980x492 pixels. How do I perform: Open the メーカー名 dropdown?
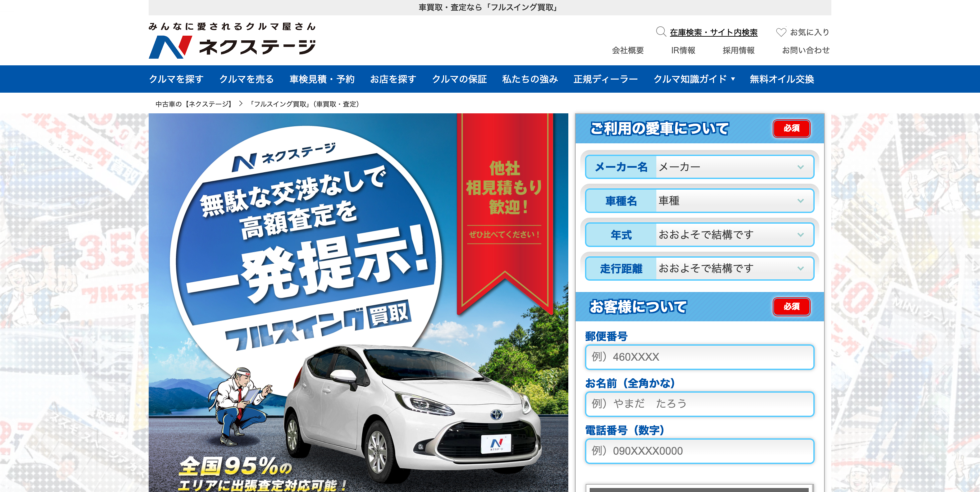pyautogui.click(x=700, y=167)
